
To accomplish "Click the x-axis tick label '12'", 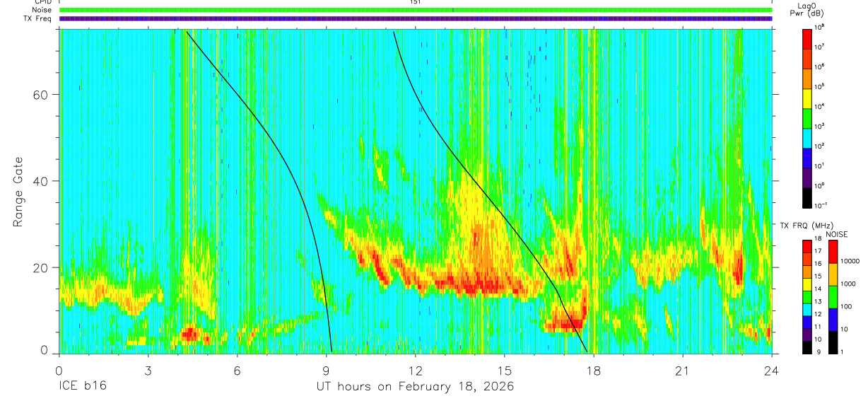I will [x=416, y=370].
